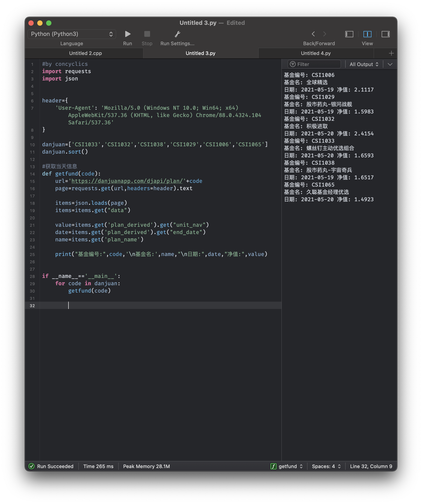This screenshot has width=422, height=504.
Task: Click the 'import requests' code line
Action: click(x=66, y=71)
